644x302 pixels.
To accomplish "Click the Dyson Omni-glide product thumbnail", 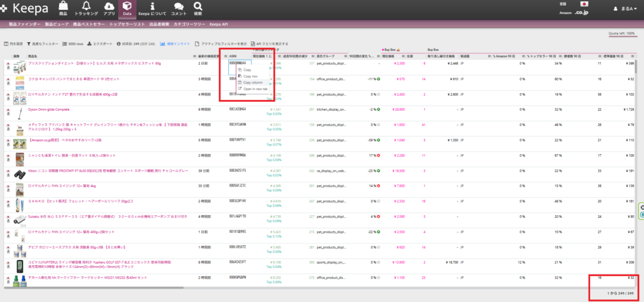I will tap(19, 109).
